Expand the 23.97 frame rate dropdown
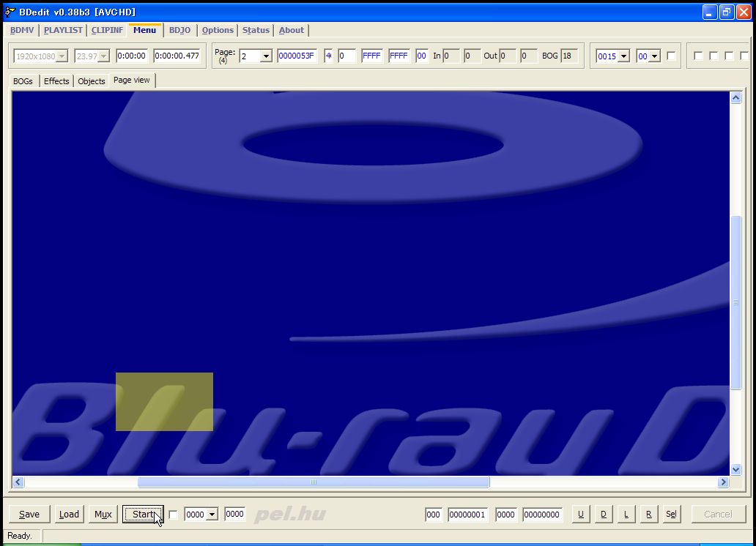This screenshot has height=546, width=756. tap(104, 56)
